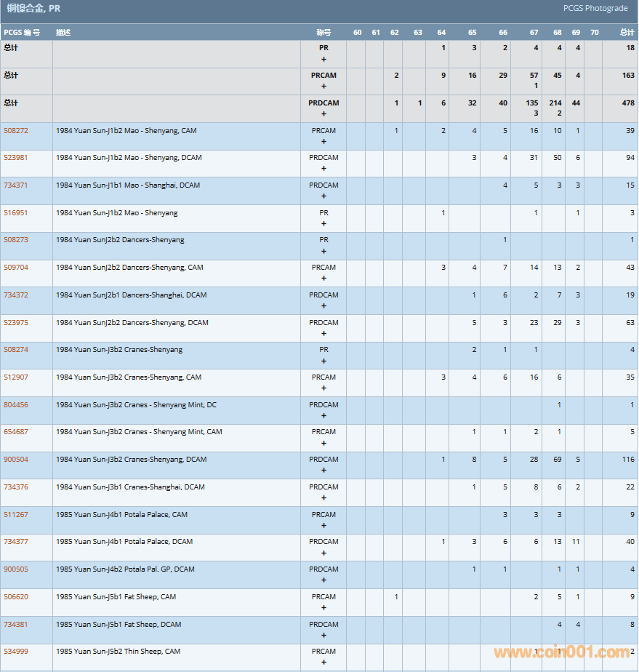This screenshot has height=672, width=639.
Task: Open PCGS number 523981 link
Action: point(16,158)
